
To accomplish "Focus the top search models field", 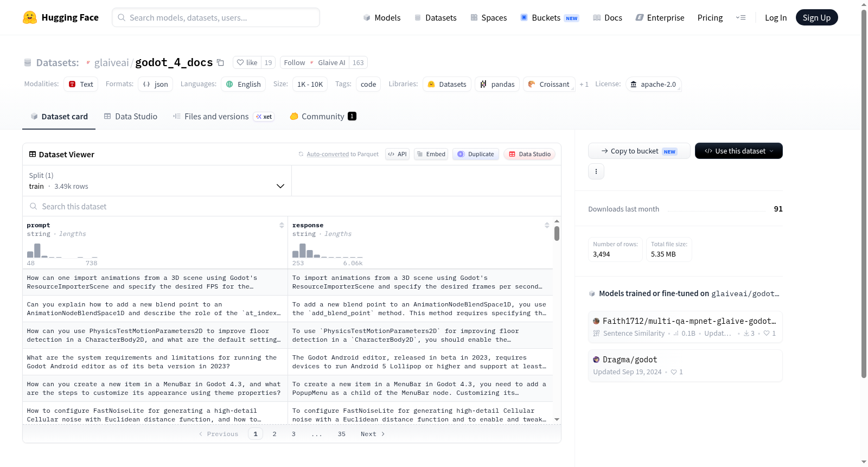I will pyautogui.click(x=216, y=17).
